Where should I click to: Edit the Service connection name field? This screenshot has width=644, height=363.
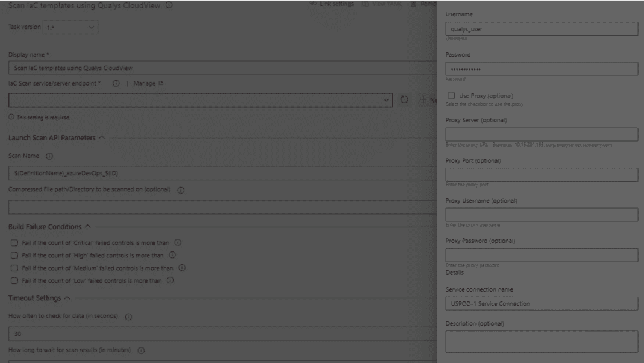pyautogui.click(x=542, y=304)
